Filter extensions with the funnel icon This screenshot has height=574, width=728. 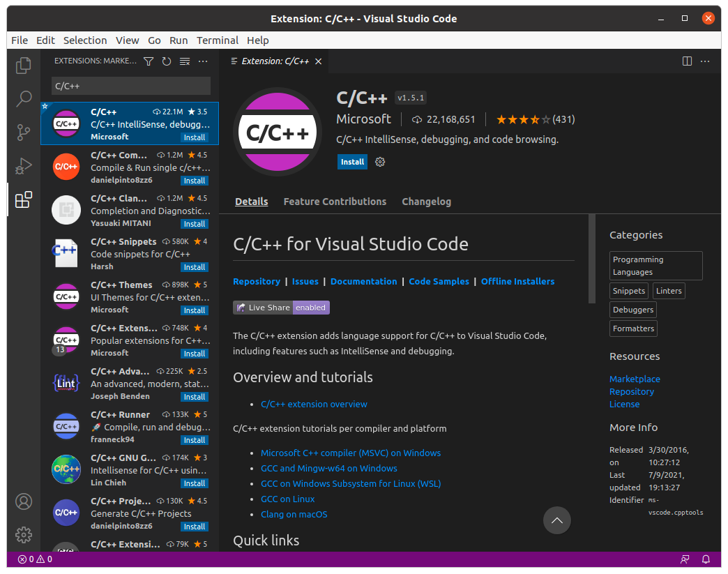click(149, 61)
